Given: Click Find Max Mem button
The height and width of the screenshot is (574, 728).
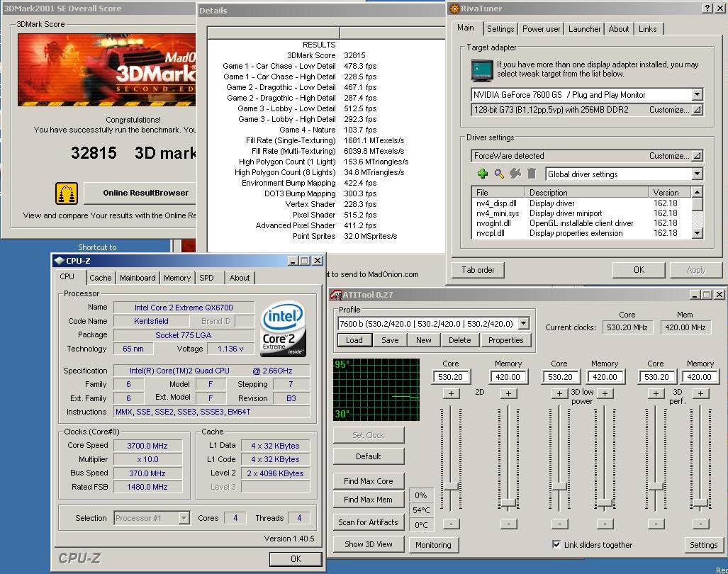Looking at the screenshot, I should 369,500.
